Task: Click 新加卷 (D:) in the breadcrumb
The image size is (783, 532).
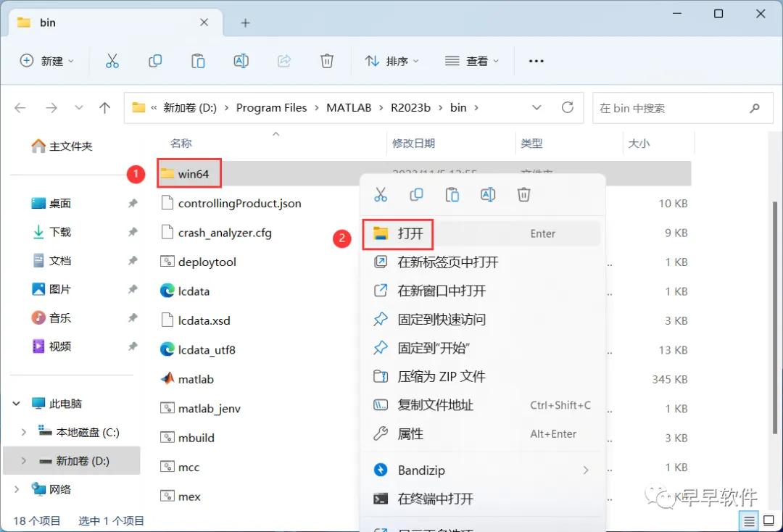Action: 190,108
